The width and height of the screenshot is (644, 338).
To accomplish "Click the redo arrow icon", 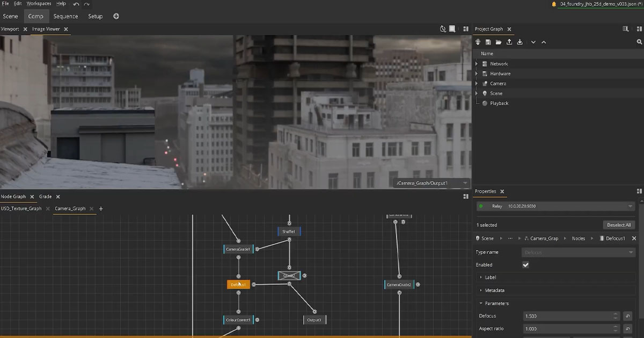I will click(x=86, y=4).
